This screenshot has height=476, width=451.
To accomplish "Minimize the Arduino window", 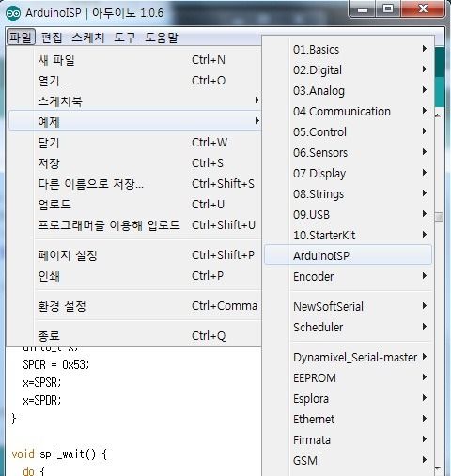I will coord(363,9).
